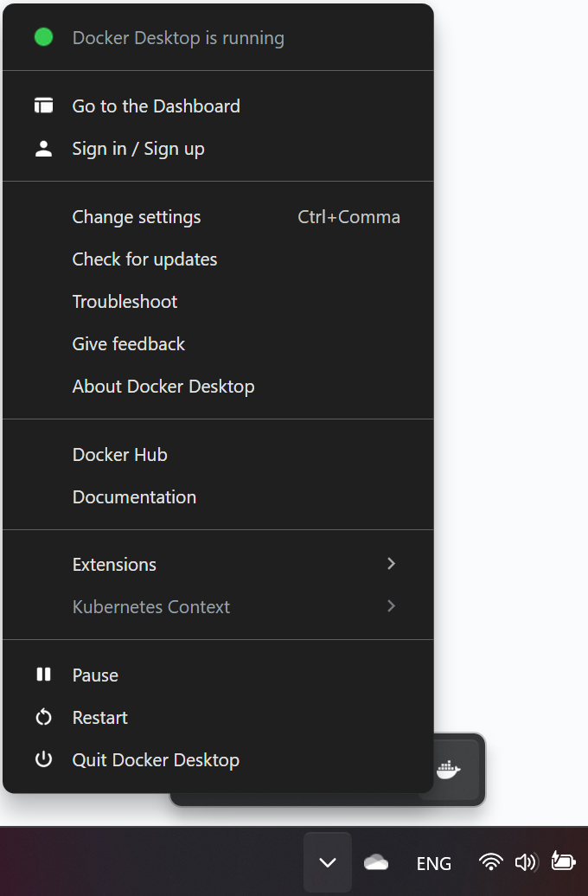
Task: Open the Troubleshoot menu entry
Action: click(x=125, y=302)
